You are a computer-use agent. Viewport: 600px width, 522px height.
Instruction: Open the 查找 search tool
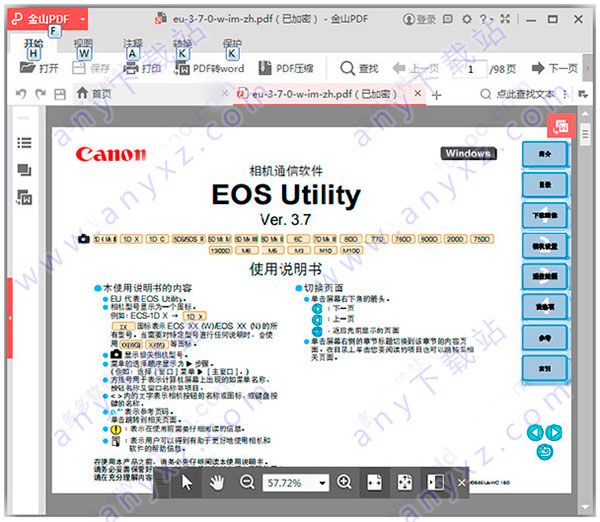click(x=359, y=68)
